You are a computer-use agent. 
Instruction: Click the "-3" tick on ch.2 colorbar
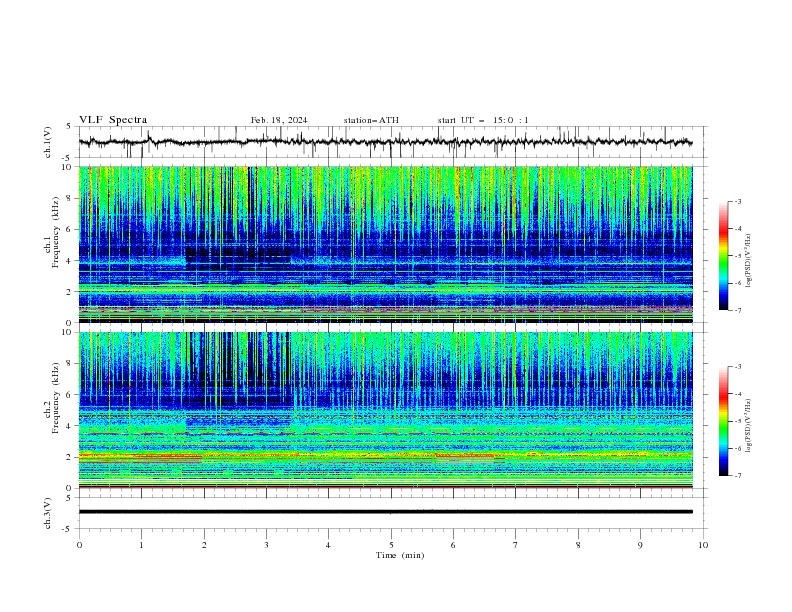tap(737, 367)
